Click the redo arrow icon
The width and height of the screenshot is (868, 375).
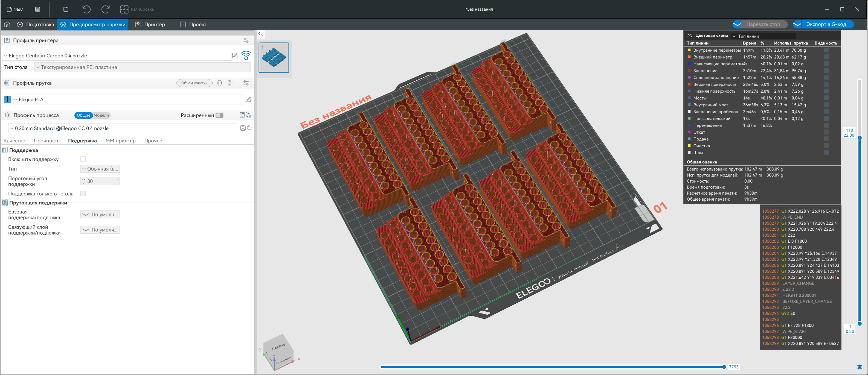click(x=105, y=9)
